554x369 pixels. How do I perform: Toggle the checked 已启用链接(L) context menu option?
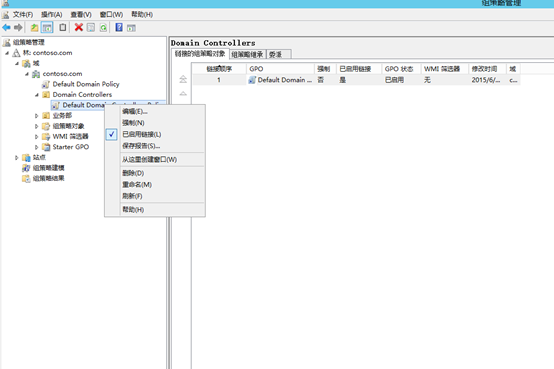[x=155, y=134]
